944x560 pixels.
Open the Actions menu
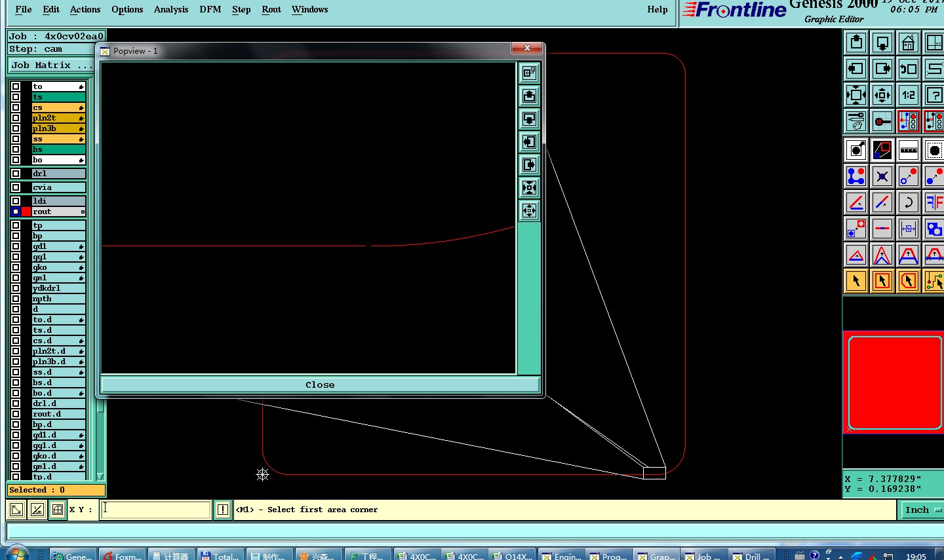pyautogui.click(x=85, y=9)
